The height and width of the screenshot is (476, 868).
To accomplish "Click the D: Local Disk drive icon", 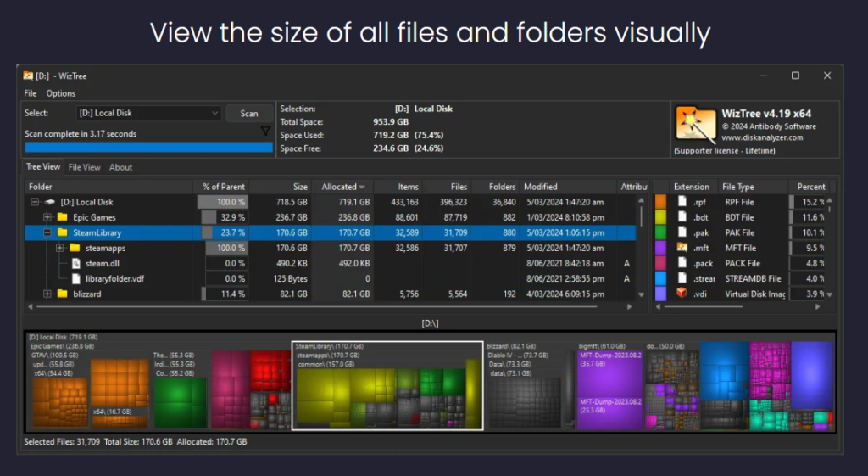I will pyautogui.click(x=50, y=202).
